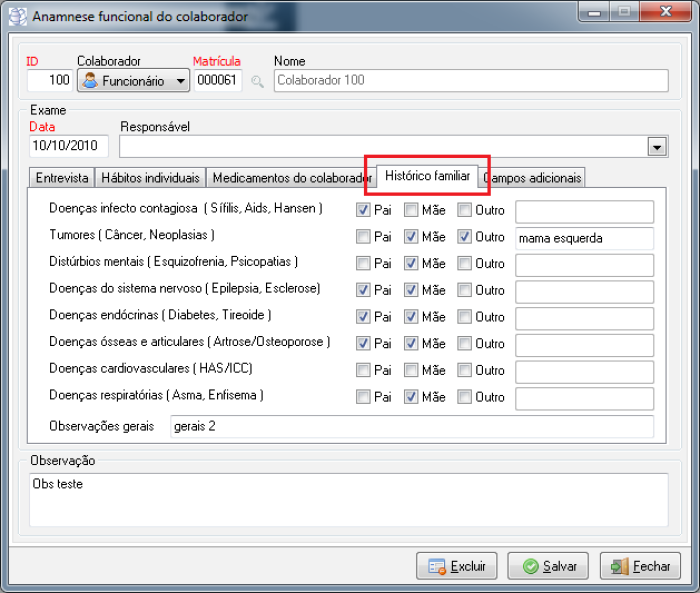Click the Tumores text field with mama esquerda
Image resolution: width=700 pixels, height=593 pixels.
point(583,238)
